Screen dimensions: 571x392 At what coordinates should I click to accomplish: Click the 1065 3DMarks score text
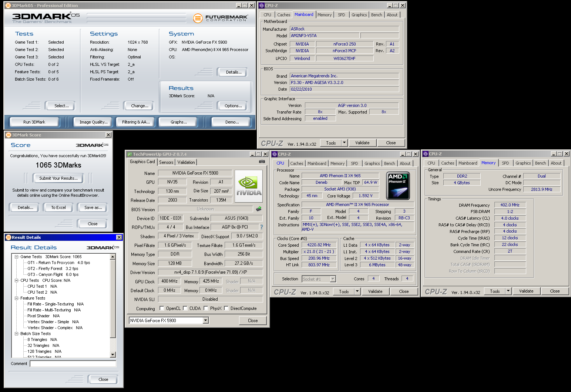[58, 165]
